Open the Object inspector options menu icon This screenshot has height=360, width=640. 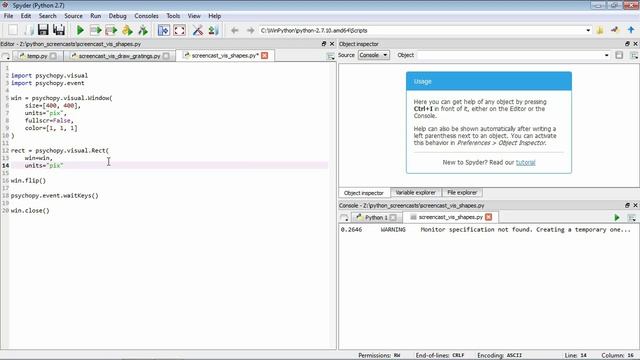(x=634, y=55)
